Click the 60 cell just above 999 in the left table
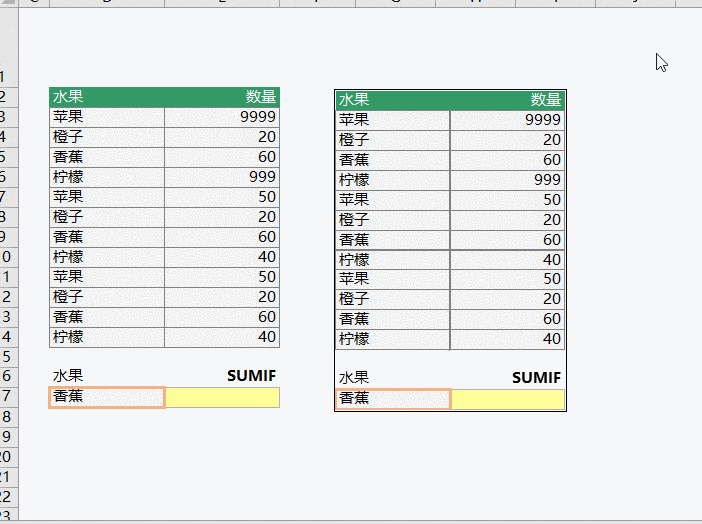Viewport: 702px width, 524px height. 222,157
